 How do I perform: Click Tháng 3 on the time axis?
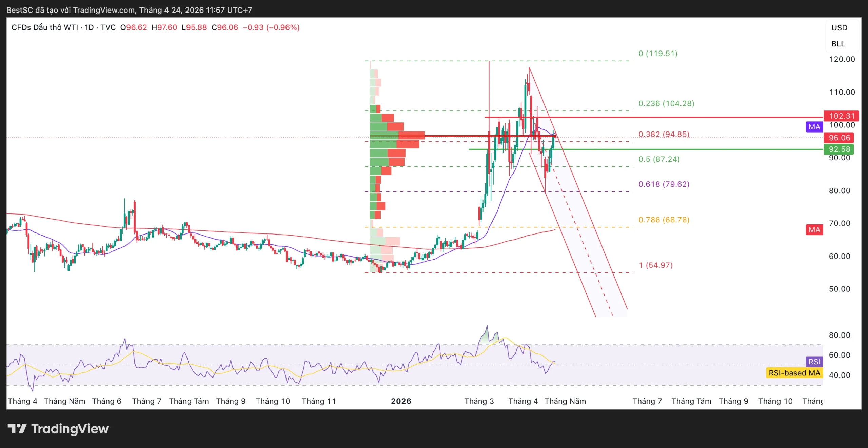click(x=479, y=401)
